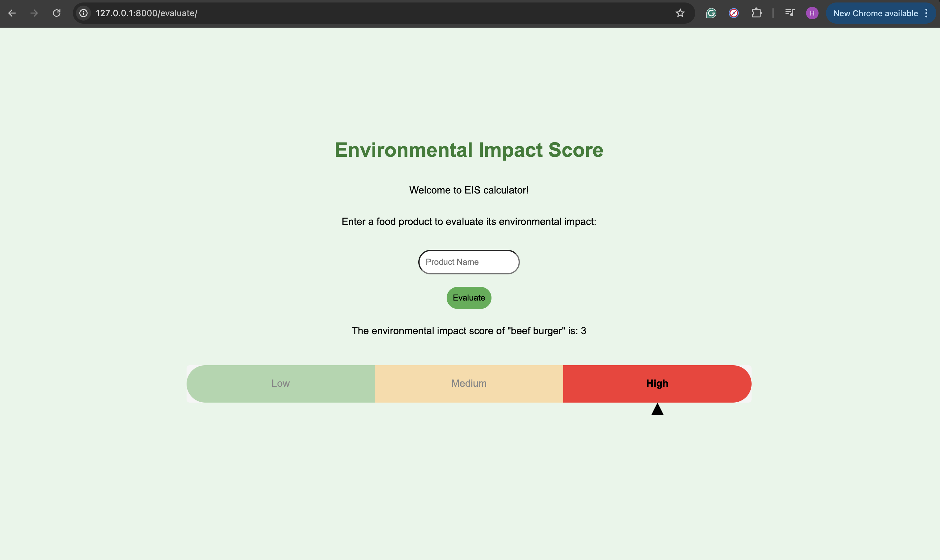Click the red High segment
This screenshot has width=940, height=560.
(657, 383)
